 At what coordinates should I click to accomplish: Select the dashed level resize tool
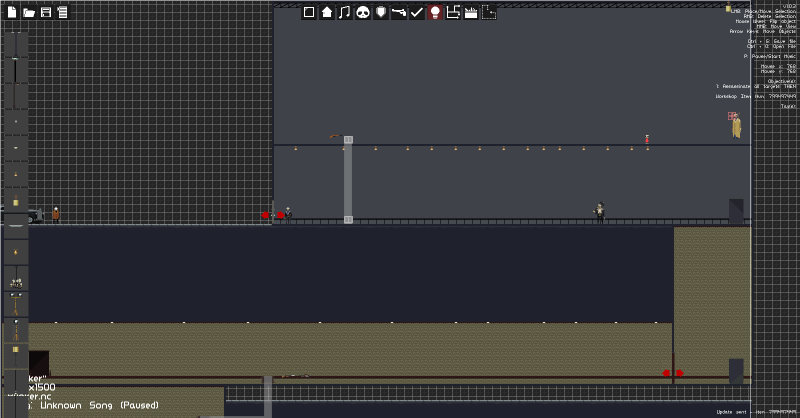point(489,12)
